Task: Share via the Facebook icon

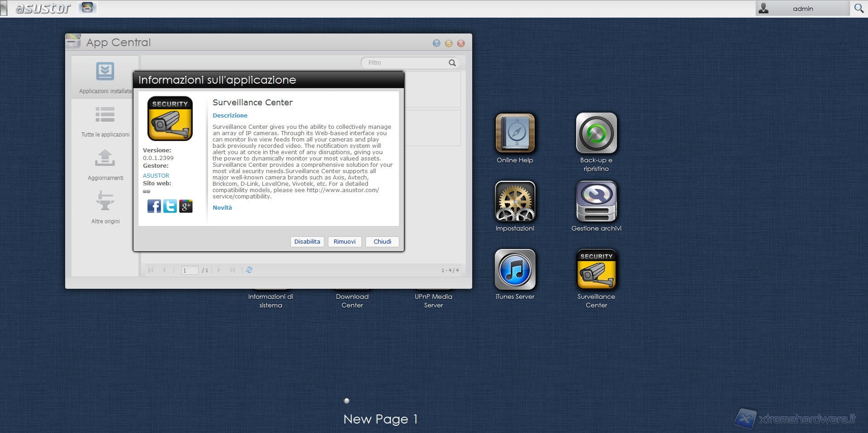Action: [154, 206]
